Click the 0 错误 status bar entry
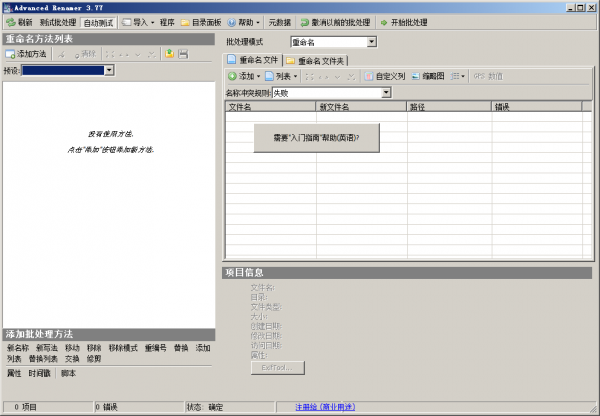 (139, 407)
